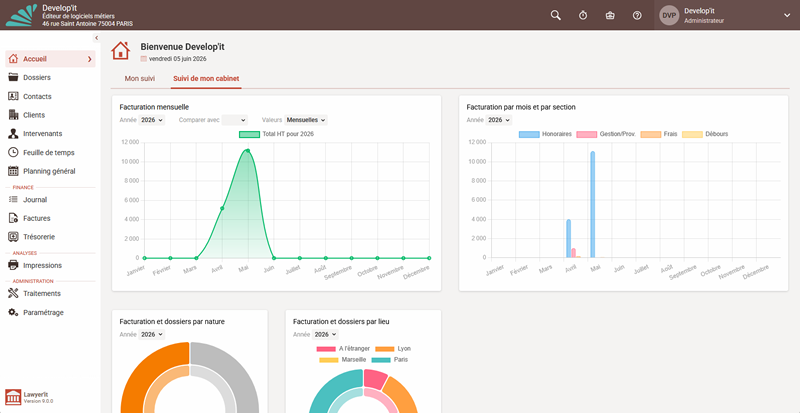Open the search magnifier in header

click(x=556, y=15)
